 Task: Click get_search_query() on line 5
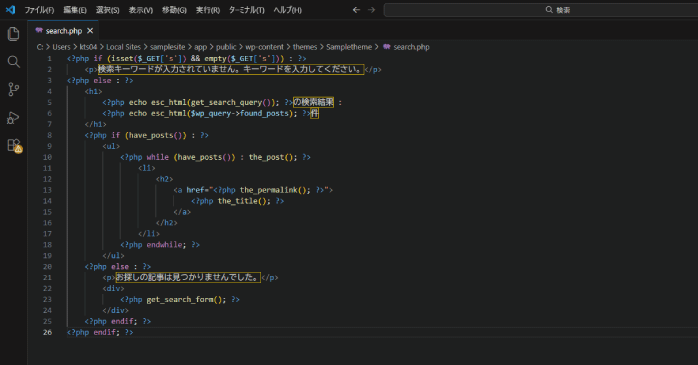pos(230,102)
